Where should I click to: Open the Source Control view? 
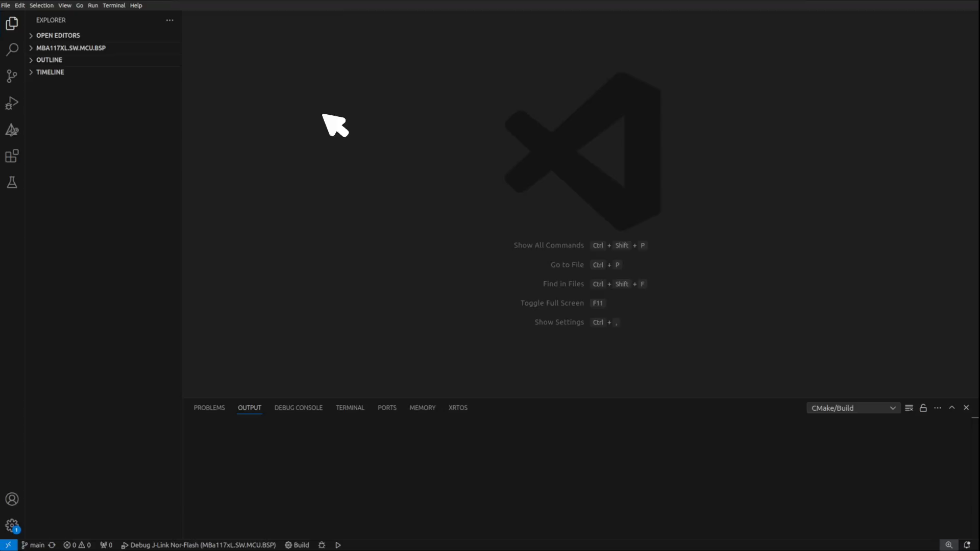[12, 77]
